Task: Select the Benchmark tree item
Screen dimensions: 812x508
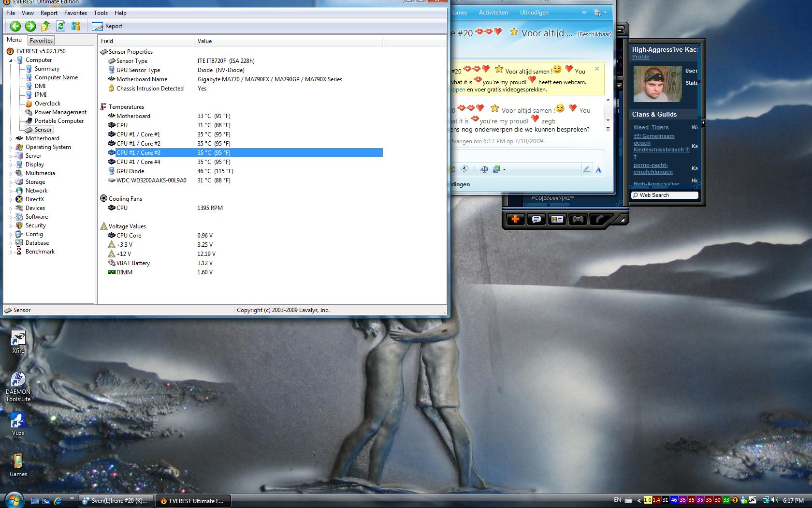Action: pyautogui.click(x=40, y=252)
